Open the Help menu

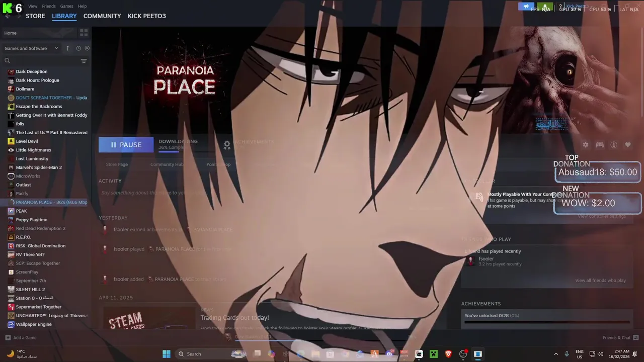pos(82,6)
